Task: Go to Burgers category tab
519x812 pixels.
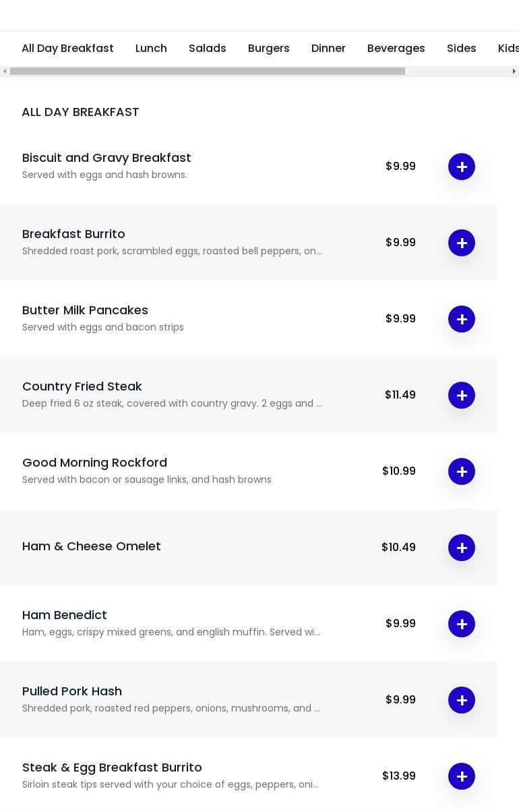Action: (268, 49)
